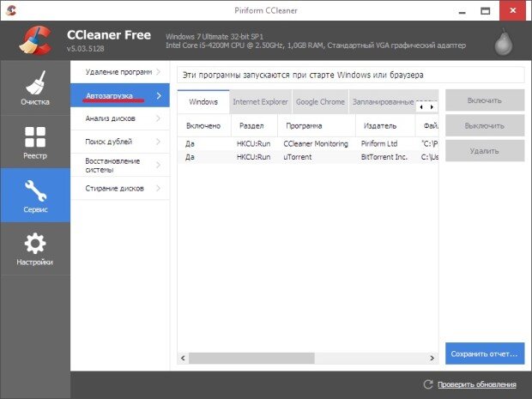Click horizontal scrollbar thumb in list
The image size is (532, 399).
pyautogui.click(x=251, y=358)
